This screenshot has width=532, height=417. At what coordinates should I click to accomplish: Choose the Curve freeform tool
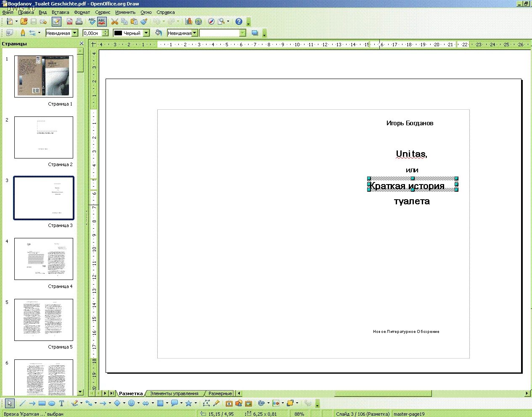point(74,404)
